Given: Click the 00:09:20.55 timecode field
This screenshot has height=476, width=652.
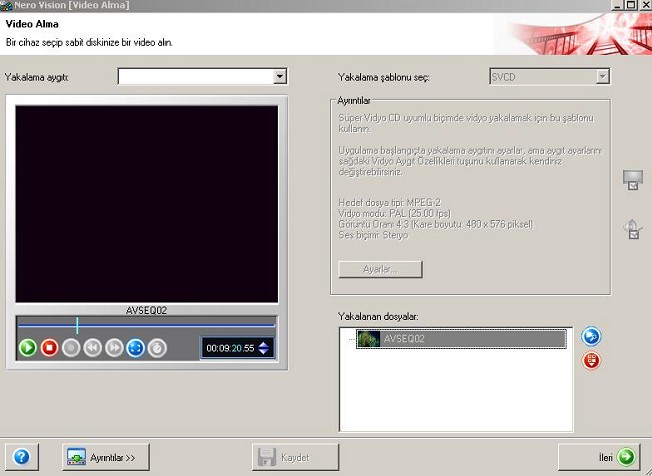Looking at the screenshot, I should click(230, 348).
